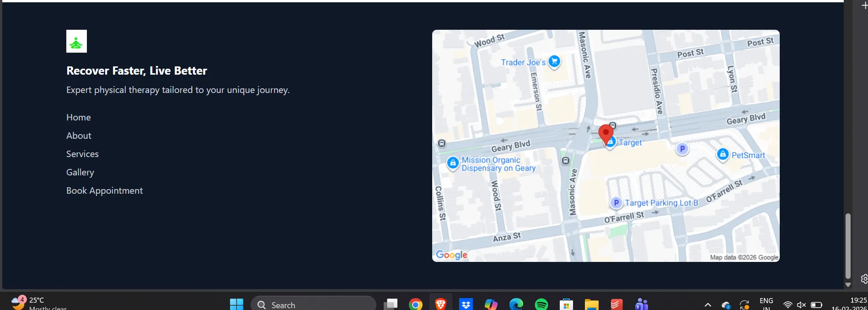Click the Windows taskbar Search box
This screenshot has height=310, width=868.
pyautogui.click(x=313, y=305)
